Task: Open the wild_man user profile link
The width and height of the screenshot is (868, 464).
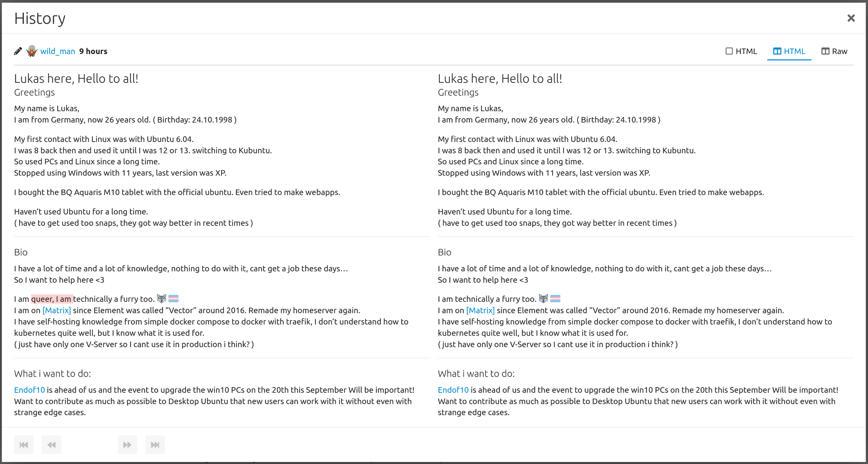Action: point(57,51)
